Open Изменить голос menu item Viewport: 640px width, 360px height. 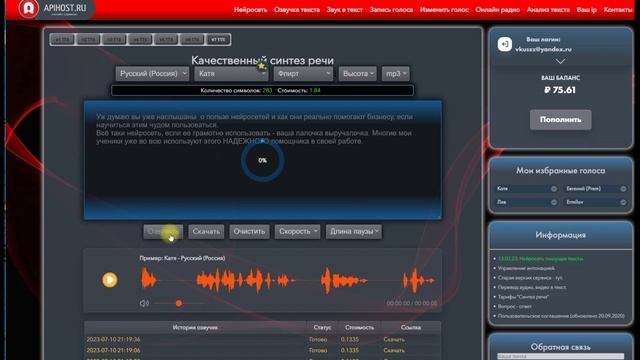point(444,10)
